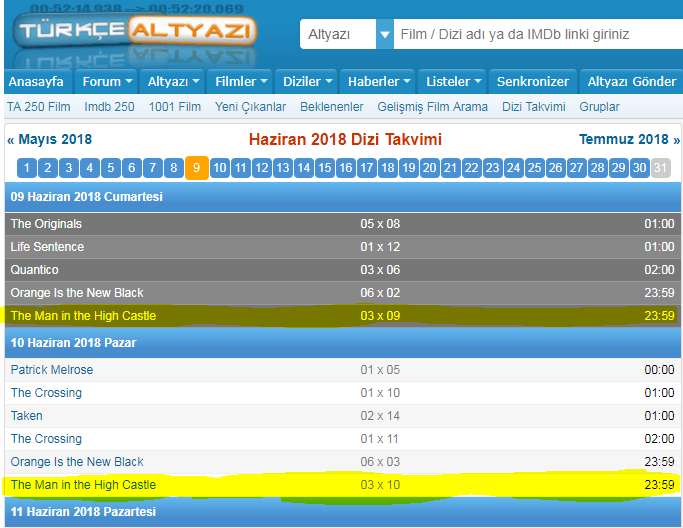Expand the Filmler menu
The image size is (683, 528).
[240, 81]
